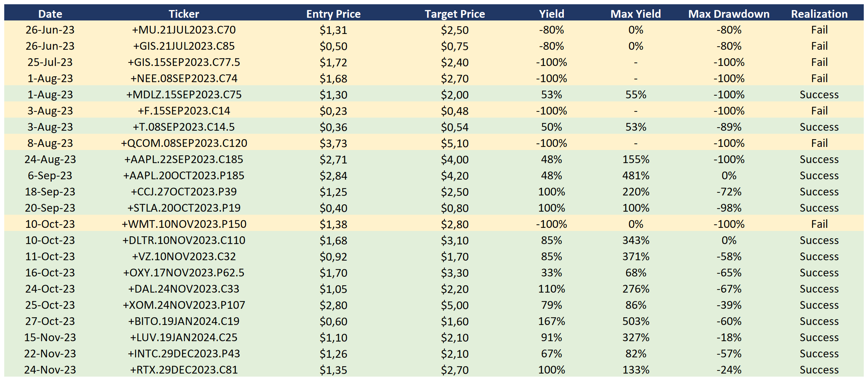Click the 481% Max Yield cell

click(x=636, y=176)
